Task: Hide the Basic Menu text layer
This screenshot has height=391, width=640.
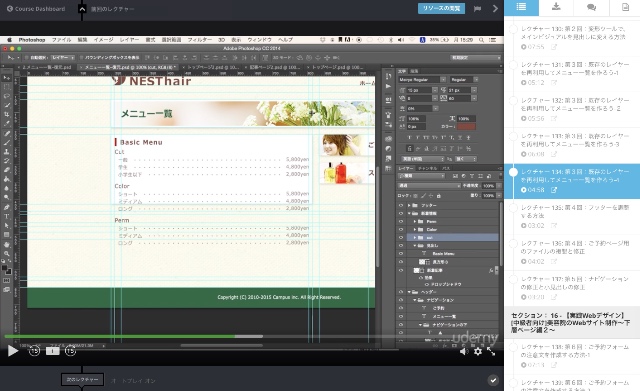Action: (x=401, y=253)
